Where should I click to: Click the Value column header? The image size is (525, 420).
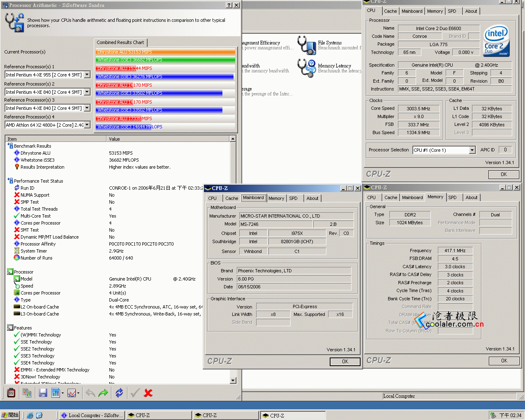(168, 139)
